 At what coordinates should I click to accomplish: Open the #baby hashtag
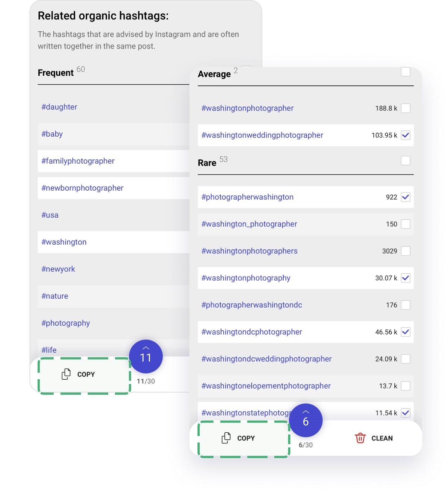[52, 134]
